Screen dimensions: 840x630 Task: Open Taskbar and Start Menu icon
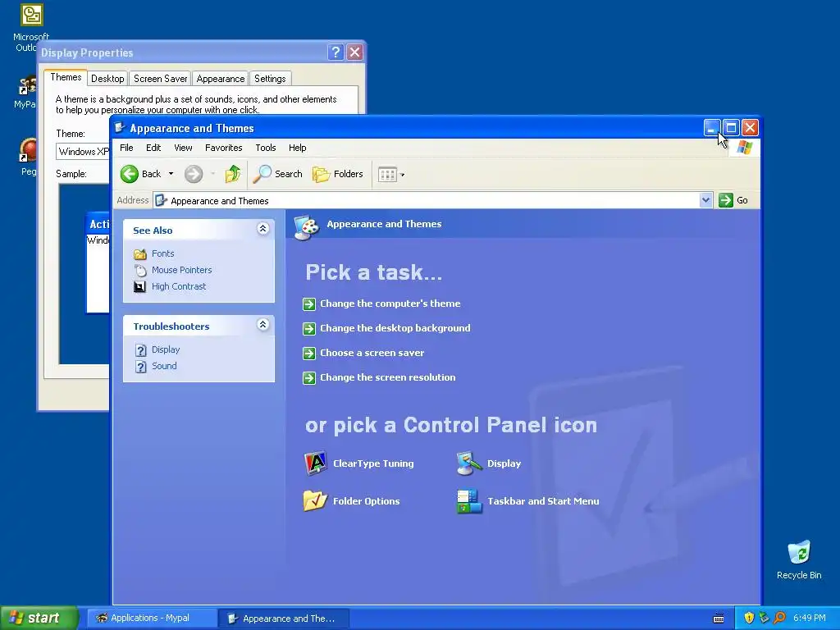(x=469, y=501)
